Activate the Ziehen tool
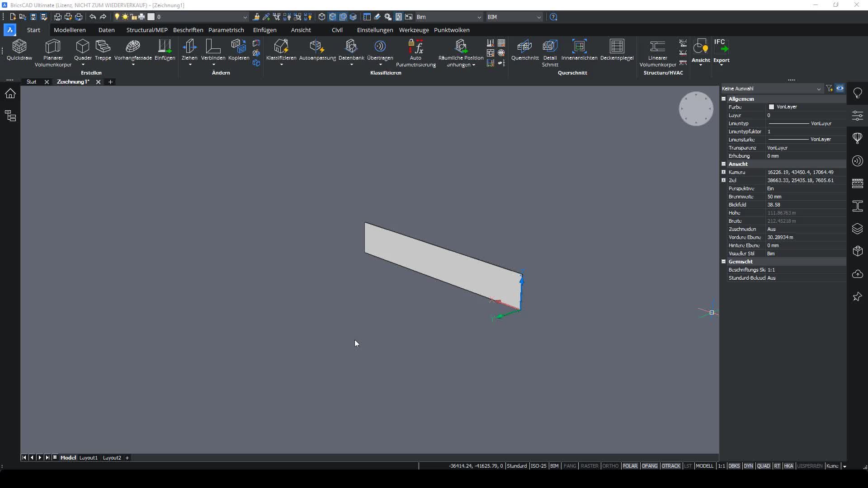Image resolution: width=868 pixels, height=488 pixels. [189, 50]
